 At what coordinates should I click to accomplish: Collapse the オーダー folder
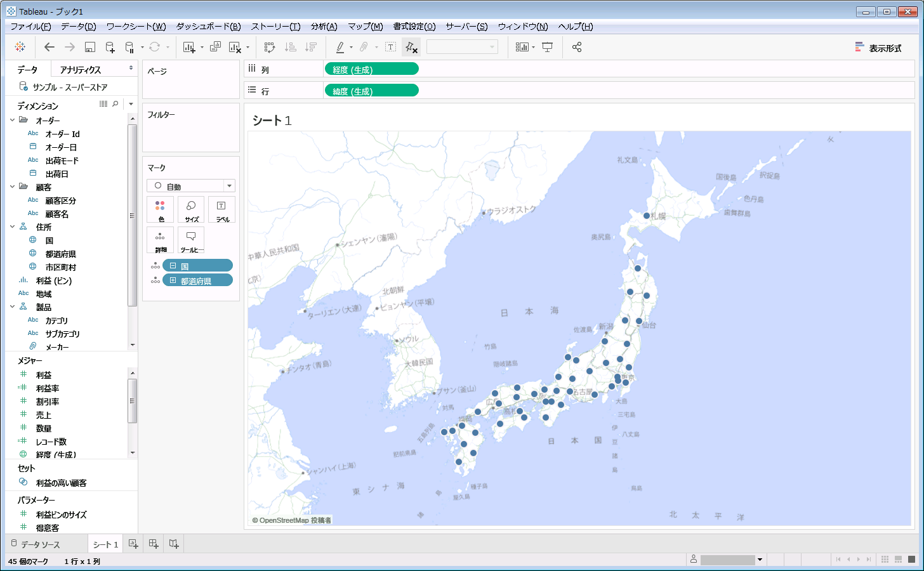[x=12, y=120]
